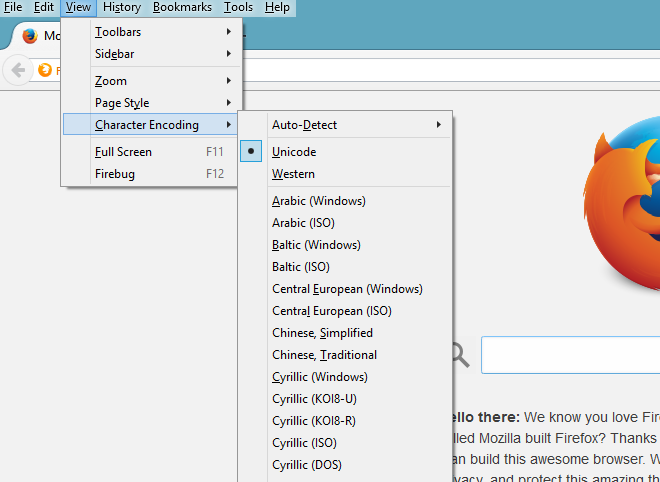
Task: Click the search input field on the page
Action: (570, 354)
